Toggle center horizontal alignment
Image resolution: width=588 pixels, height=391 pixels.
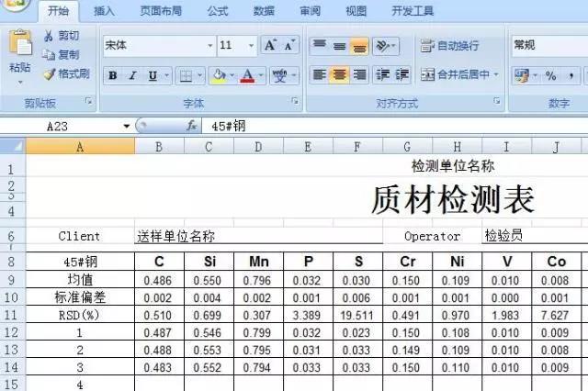pyautogui.click(x=339, y=75)
